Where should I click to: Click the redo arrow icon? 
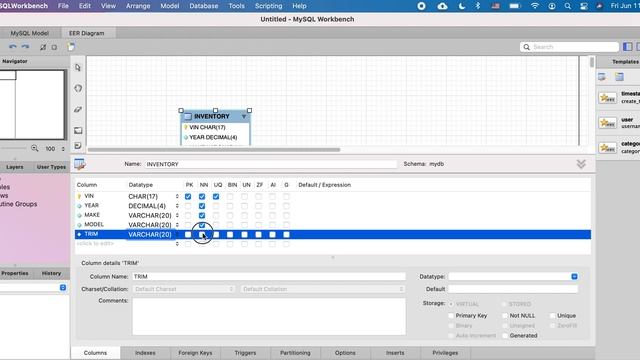coord(25,47)
